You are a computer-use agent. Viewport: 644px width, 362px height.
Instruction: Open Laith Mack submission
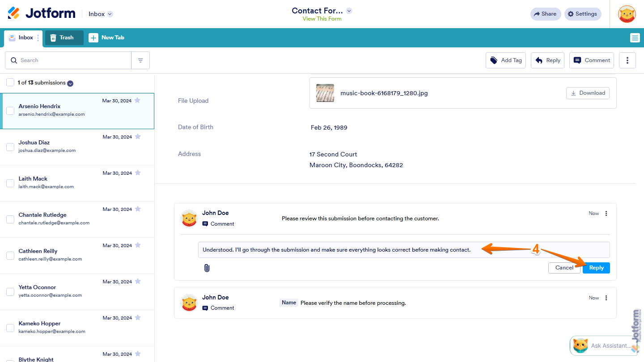(x=77, y=183)
